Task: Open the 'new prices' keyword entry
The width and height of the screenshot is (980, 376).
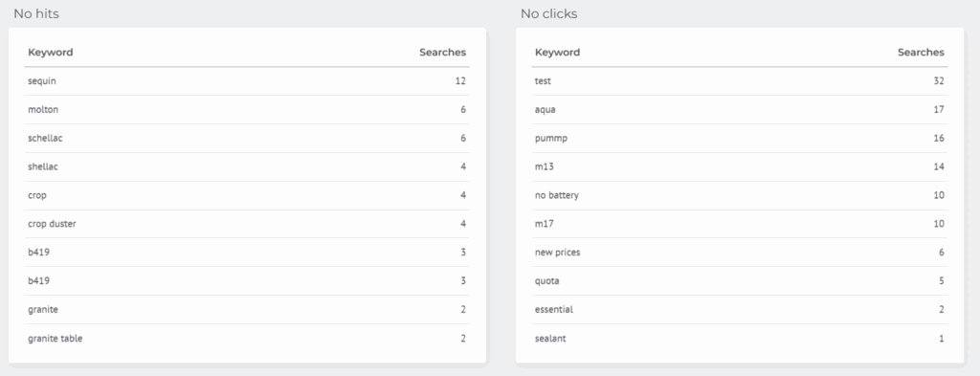Action: click(558, 253)
